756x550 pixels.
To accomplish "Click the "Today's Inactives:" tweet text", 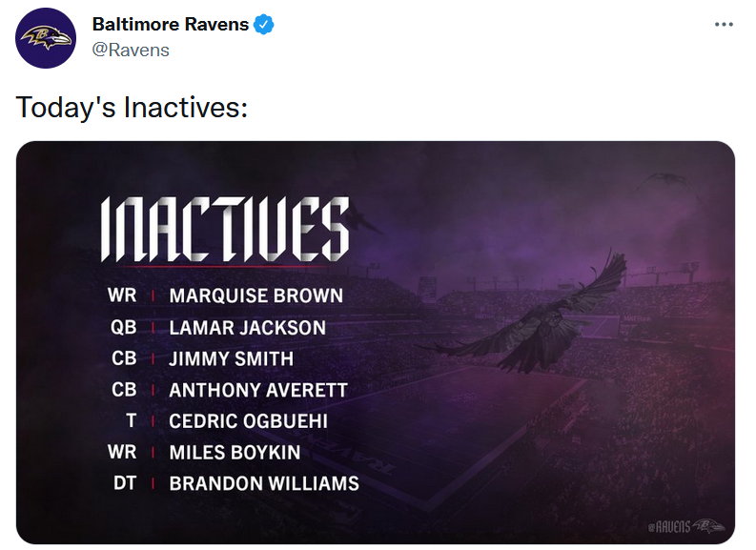I will coord(132,107).
